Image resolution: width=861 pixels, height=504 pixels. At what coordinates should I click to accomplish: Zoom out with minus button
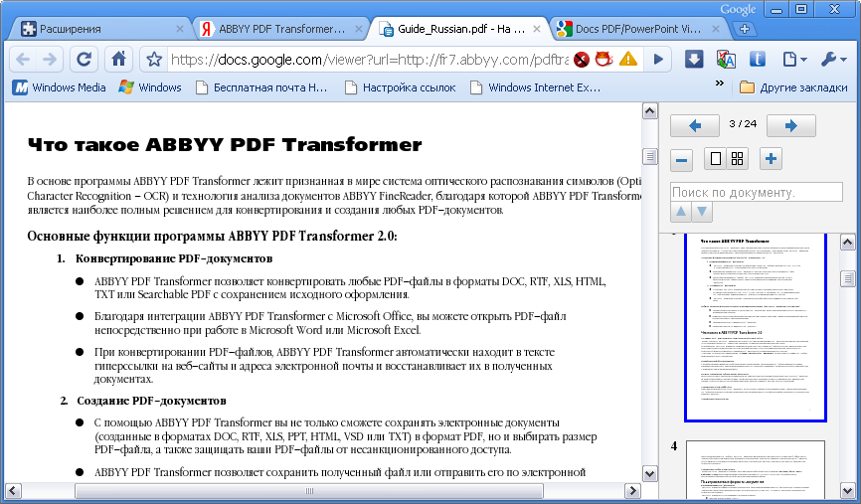pos(681,160)
